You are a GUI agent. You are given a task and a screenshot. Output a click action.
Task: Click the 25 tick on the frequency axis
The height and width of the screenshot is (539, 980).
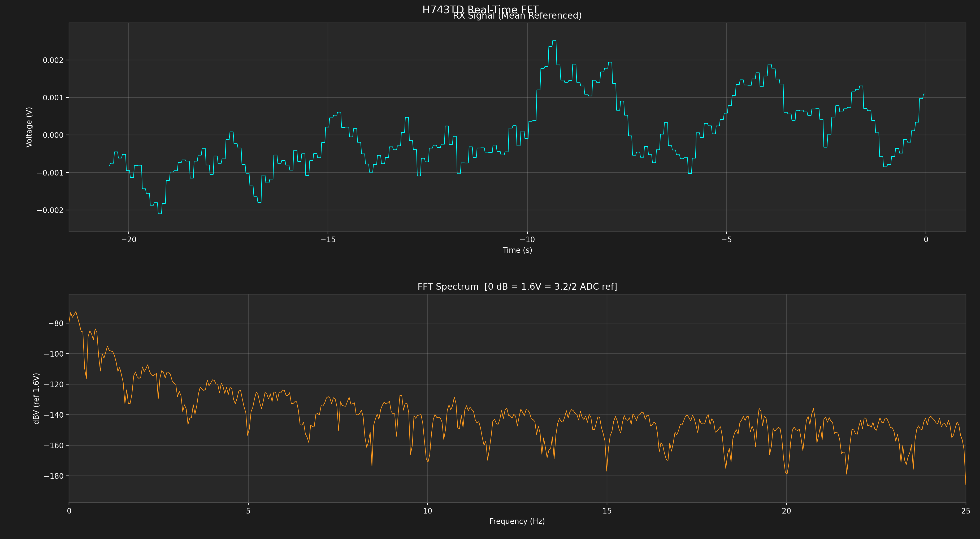pyautogui.click(x=966, y=511)
